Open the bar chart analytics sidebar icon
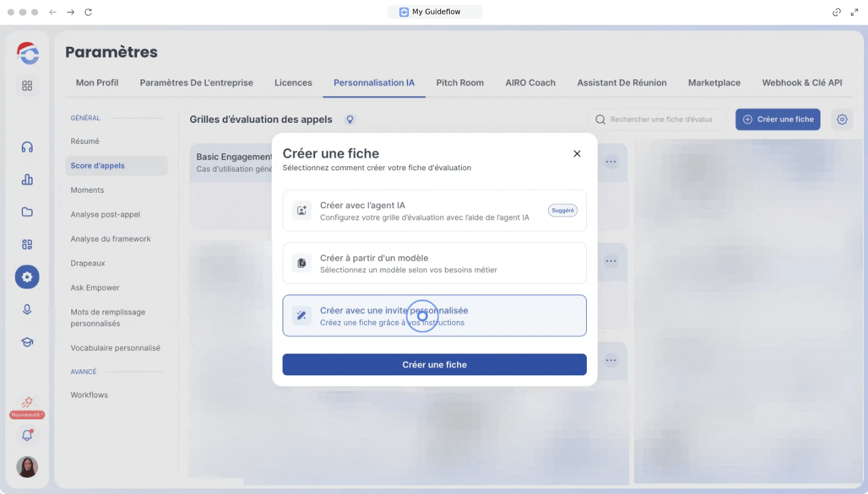This screenshot has height=494, width=868. (x=27, y=180)
